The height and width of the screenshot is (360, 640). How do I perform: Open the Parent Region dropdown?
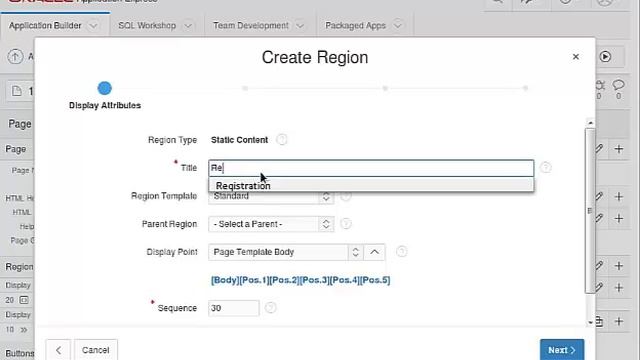point(271,224)
